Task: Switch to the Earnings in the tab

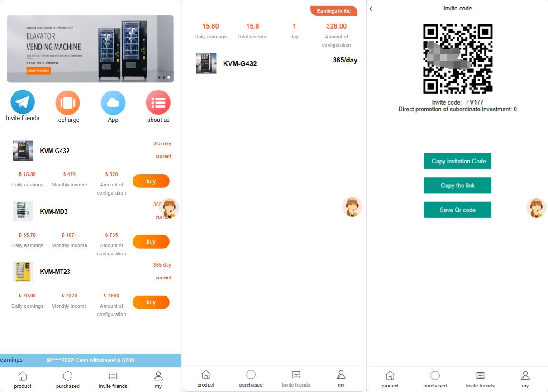Action: coord(334,10)
